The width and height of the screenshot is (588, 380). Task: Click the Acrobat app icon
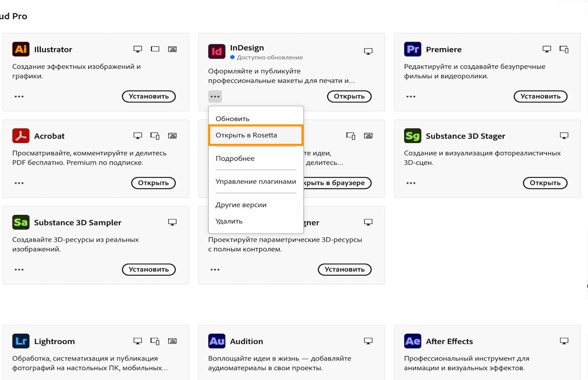pyautogui.click(x=21, y=136)
